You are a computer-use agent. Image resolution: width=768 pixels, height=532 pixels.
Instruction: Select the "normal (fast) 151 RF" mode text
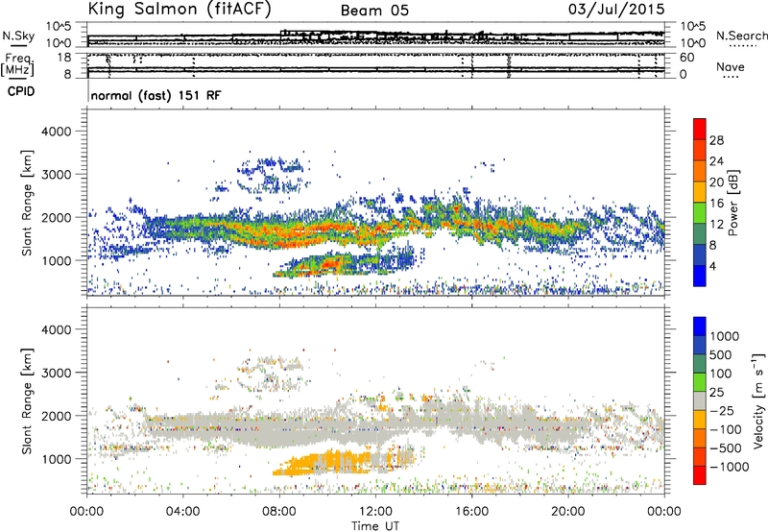pos(156,95)
